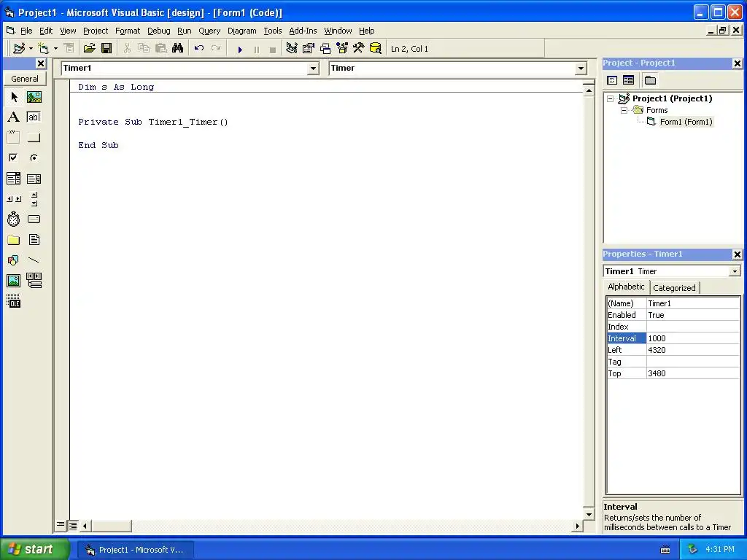Click the Enabled property value True
The width and height of the screenshot is (747, 560).
pos(693,315)
